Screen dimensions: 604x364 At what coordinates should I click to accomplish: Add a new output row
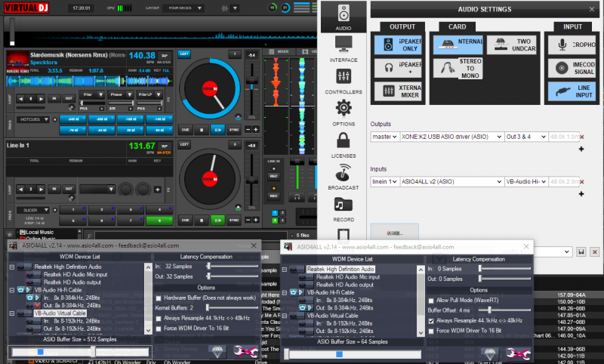tap(581, 149)
